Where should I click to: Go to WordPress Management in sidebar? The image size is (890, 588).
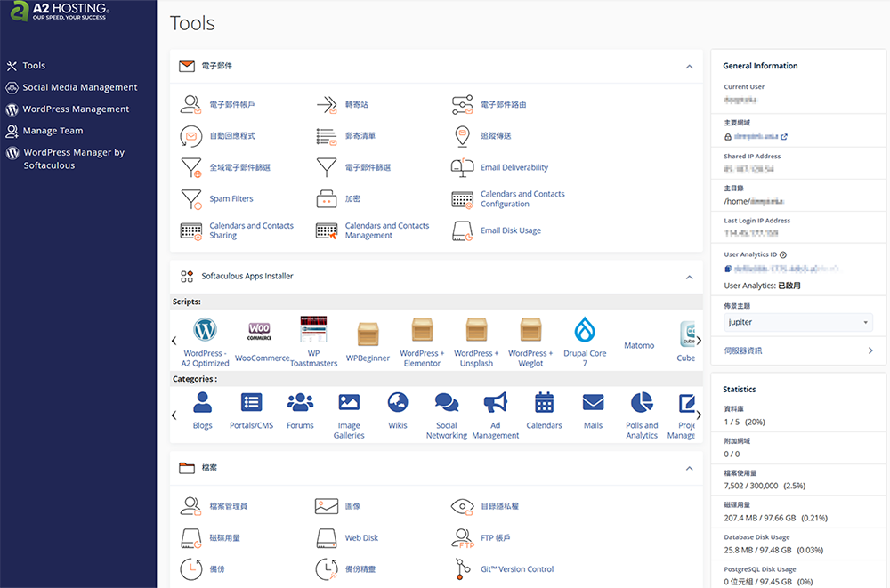tap(76, 109)
